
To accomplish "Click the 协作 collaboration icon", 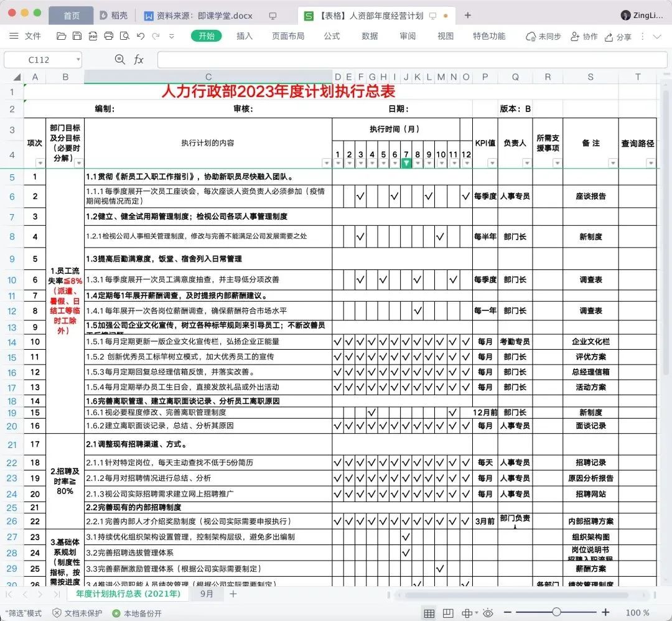I will click(x=575, y=37).
